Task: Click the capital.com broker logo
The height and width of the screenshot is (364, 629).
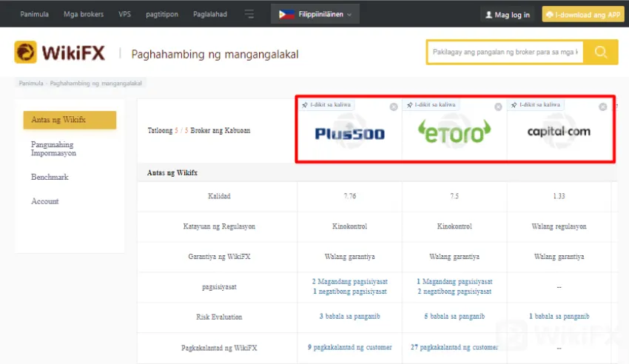Action: pyautogui.click(x=559, y=132)
